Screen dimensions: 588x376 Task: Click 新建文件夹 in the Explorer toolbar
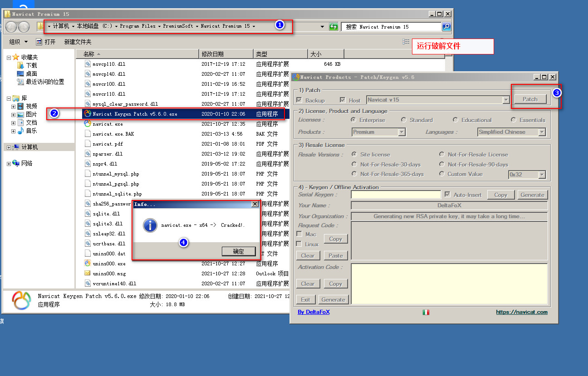pyautogui.click(x=78, y=42)
